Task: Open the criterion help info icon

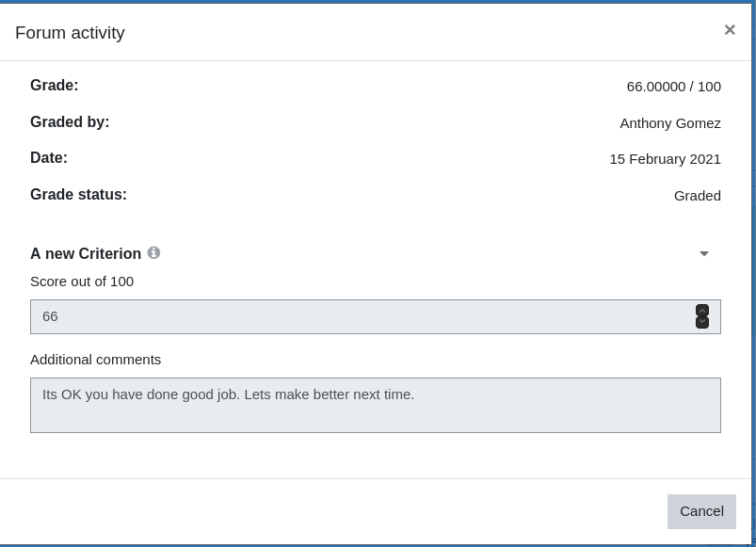Action: (153, 252)
